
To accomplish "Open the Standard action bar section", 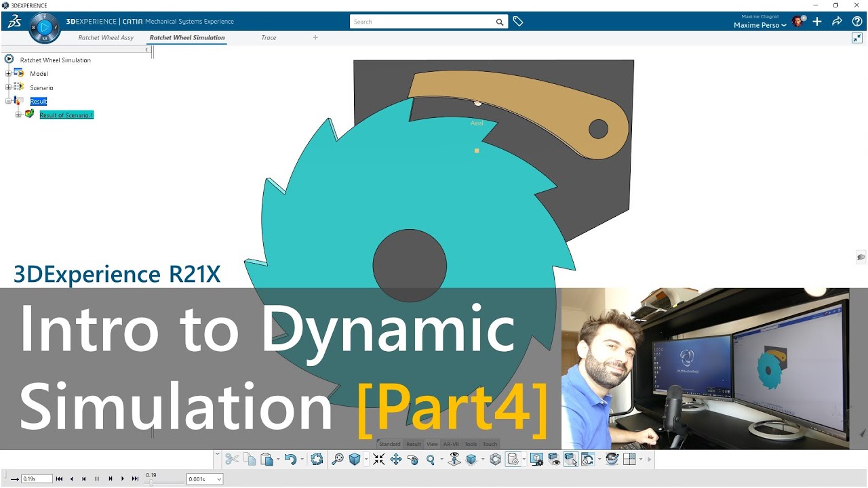I will (x=390, y=445).
